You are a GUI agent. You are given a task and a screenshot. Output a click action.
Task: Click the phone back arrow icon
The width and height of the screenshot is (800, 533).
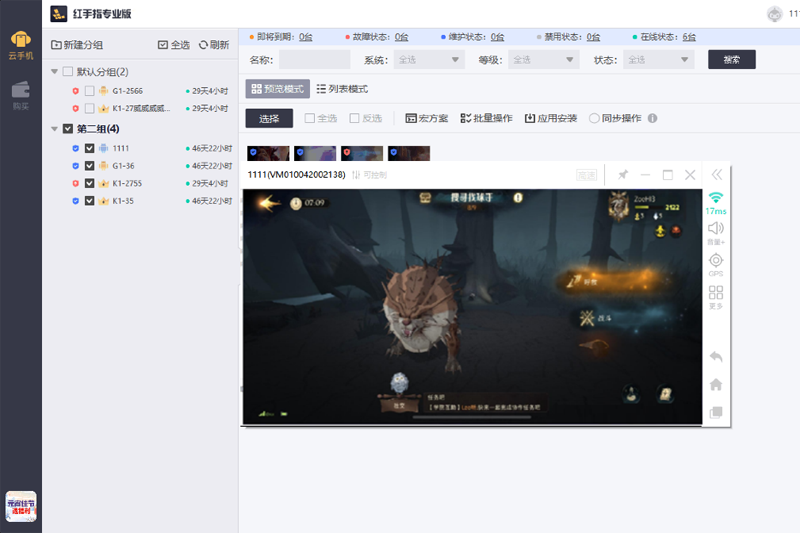pos(716,357)
